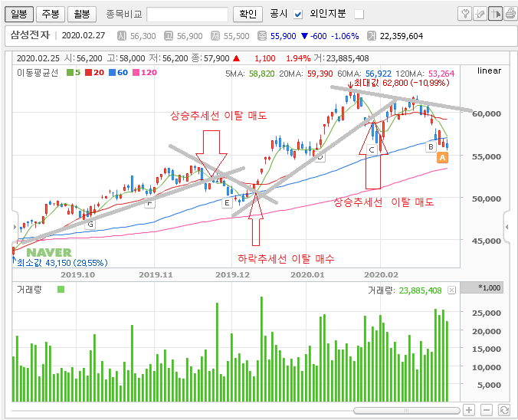Viewport: 518px width, 420px height.
Task: Zoom in with the plus button
Action: pos(469,410)
